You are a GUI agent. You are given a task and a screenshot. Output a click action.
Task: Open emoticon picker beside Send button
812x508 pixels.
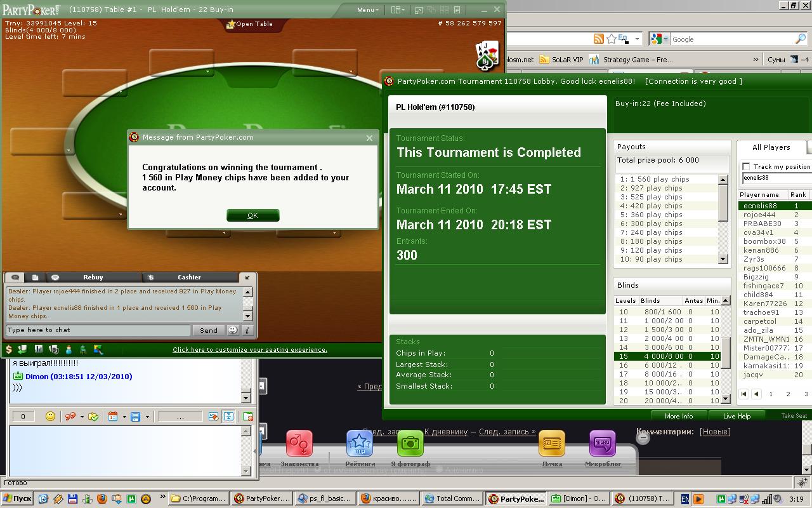[233, 330]
